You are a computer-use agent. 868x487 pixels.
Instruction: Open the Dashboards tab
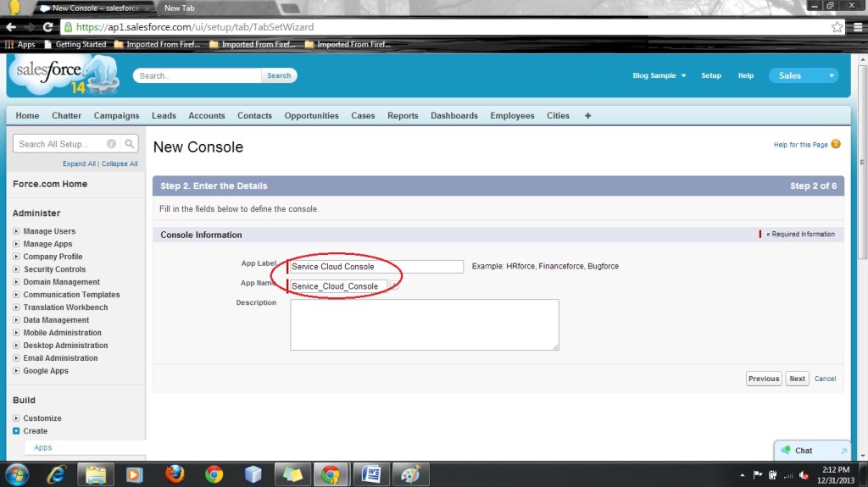(x=454, y=116)
